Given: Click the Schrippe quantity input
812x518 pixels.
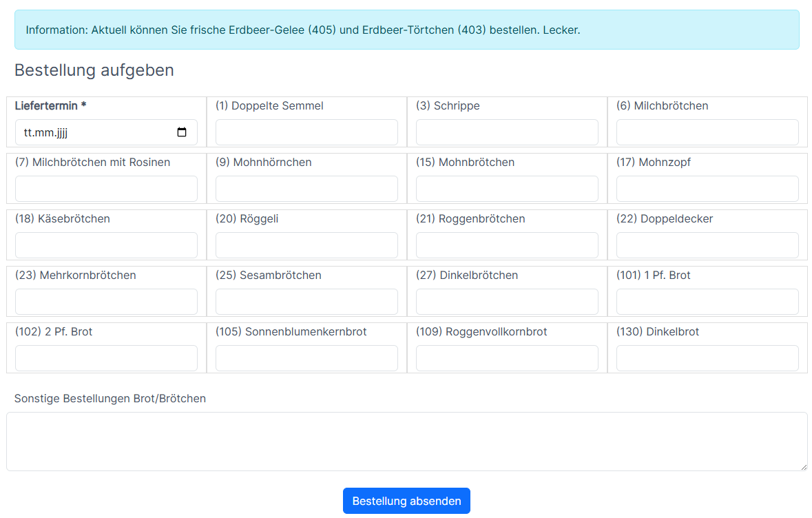Looking at the screenshot, I should (x=507, y=132).
